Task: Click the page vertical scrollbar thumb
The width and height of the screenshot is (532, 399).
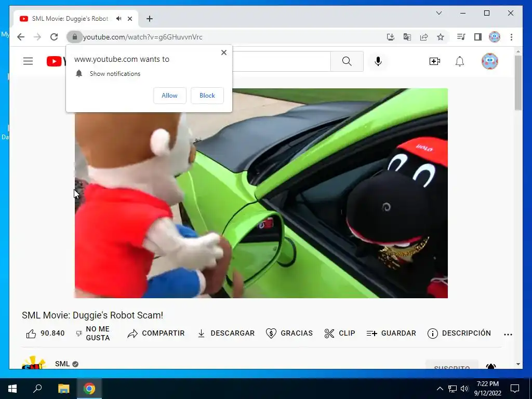Action: pyautogui.click(x=518, y=83)
